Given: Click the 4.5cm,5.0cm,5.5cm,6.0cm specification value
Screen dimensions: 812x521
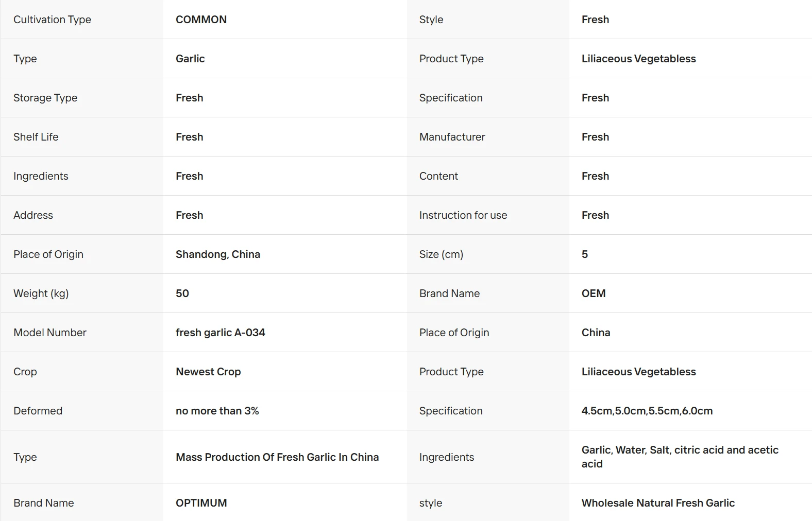Looking at the screenshot, I should pos(647,411).
